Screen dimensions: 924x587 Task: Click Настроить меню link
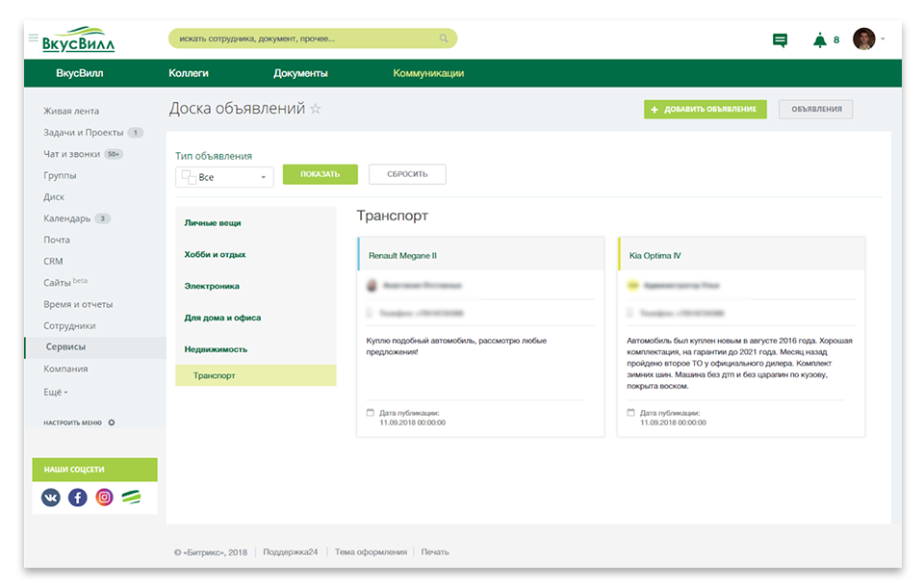point(72,422)
